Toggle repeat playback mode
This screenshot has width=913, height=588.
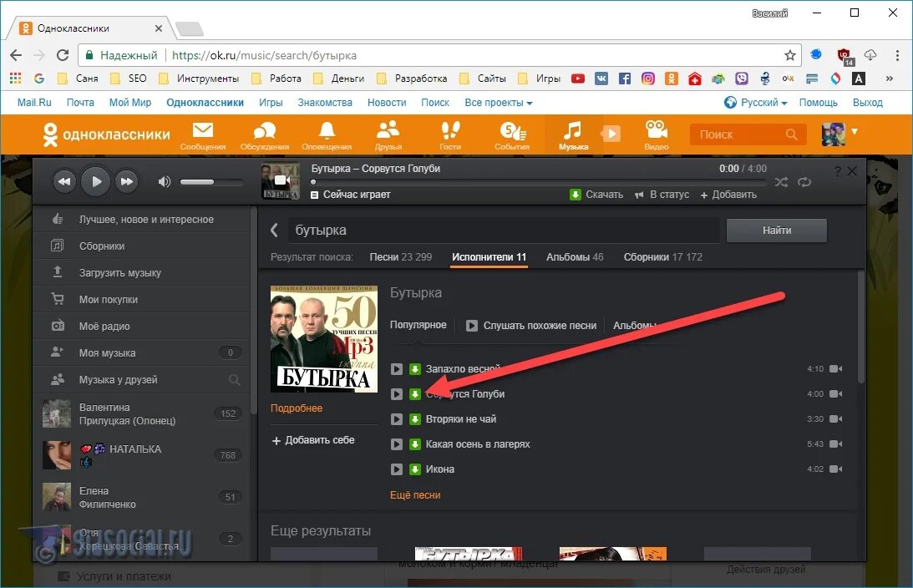pyautogui.click(x=804, y=182)
